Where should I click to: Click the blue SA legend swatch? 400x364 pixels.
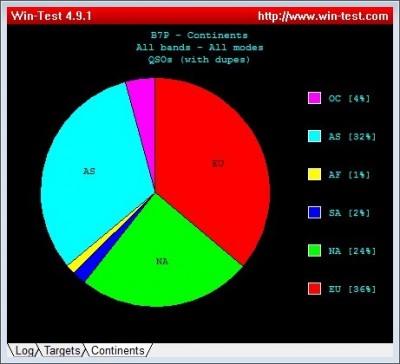[x=314, y=212]
